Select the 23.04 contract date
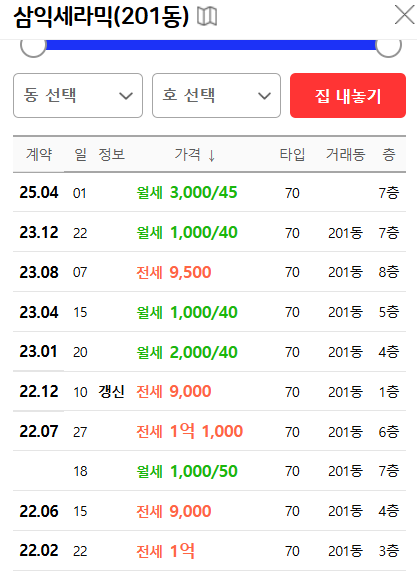The height and width of the screenshot is (571, 417). click(x=39, y=312)
